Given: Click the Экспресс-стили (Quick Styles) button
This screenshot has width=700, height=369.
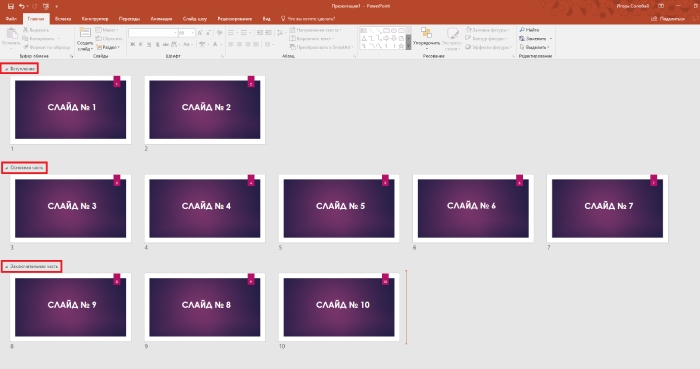Looking at the screenshot, I should (452, 38).
